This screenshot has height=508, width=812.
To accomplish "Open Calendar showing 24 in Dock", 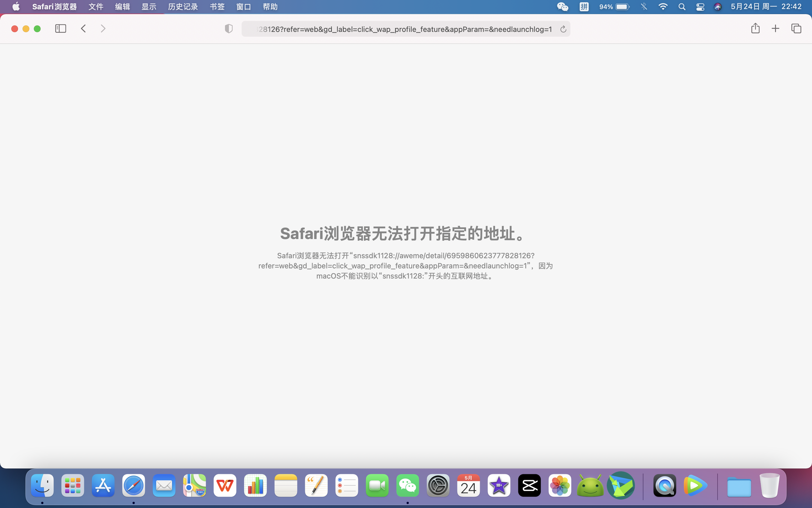I will pyautogui.click(x=469, y=485).
